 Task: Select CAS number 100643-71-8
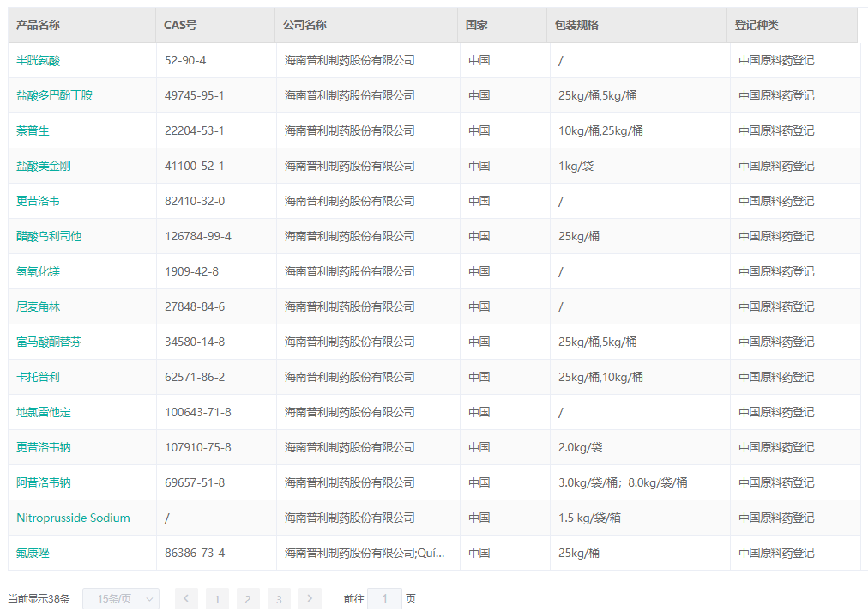pos(197,412)
